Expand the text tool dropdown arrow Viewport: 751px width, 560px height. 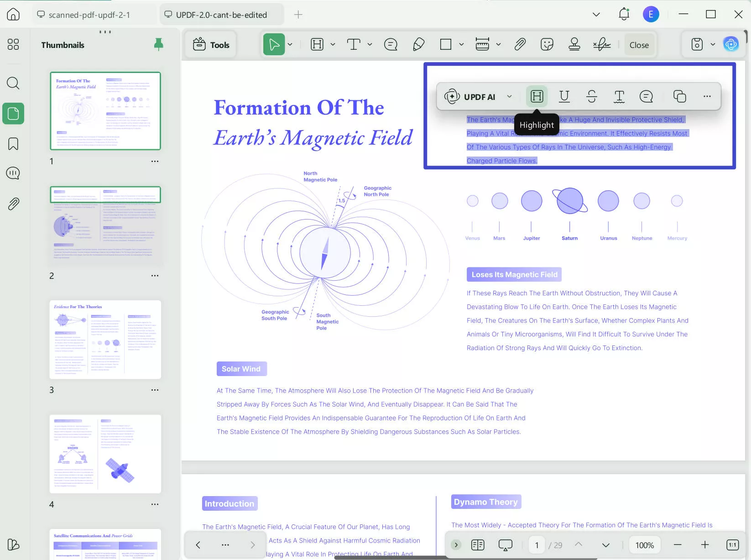point(370,44)
